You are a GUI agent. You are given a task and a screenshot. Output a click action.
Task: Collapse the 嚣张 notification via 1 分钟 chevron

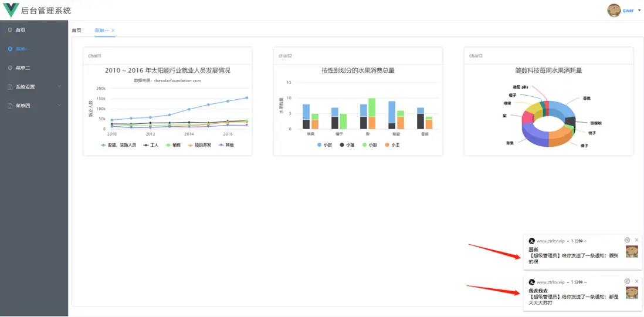tap(585, 241)
